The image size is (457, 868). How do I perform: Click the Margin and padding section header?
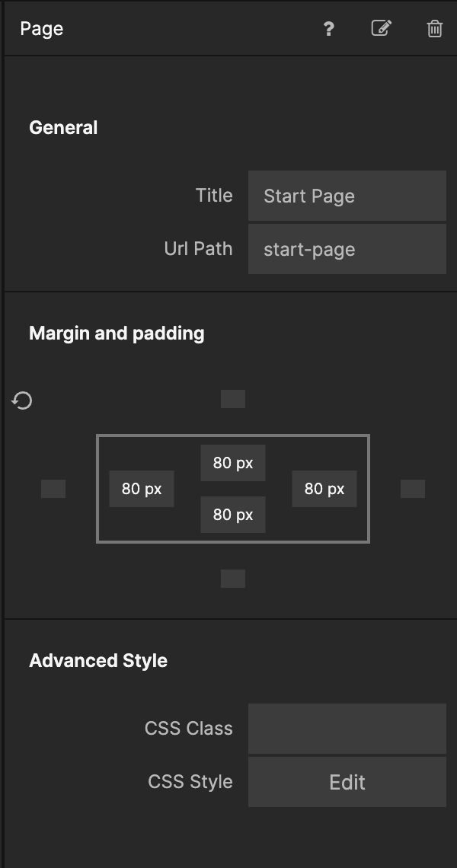(117, 333)
